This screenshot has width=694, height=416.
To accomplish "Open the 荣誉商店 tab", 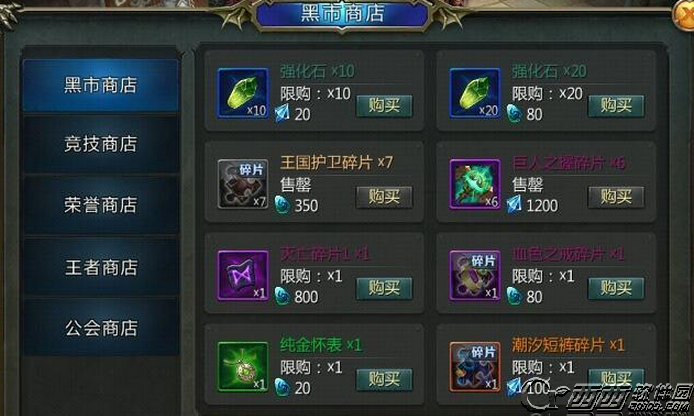I will [101, 205].
